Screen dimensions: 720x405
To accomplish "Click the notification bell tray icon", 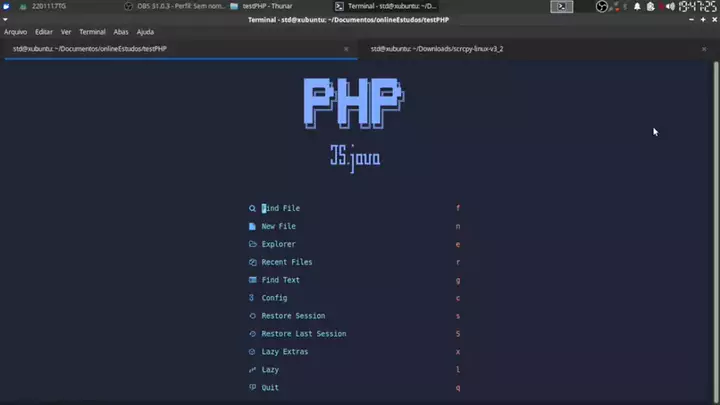I will click(x=637, y=6).
